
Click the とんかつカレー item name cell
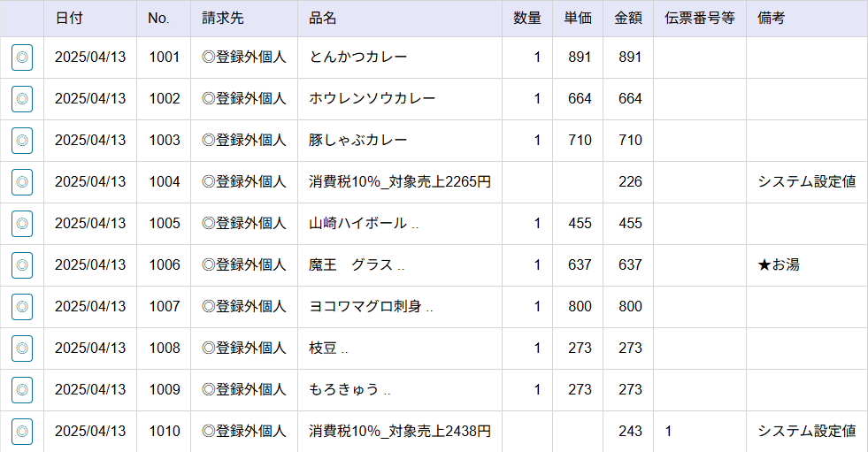click(358, 57)
